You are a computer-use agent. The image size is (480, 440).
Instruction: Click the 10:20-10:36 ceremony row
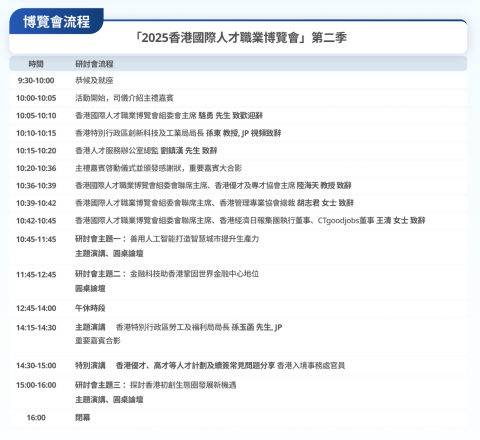click(238, 168)
